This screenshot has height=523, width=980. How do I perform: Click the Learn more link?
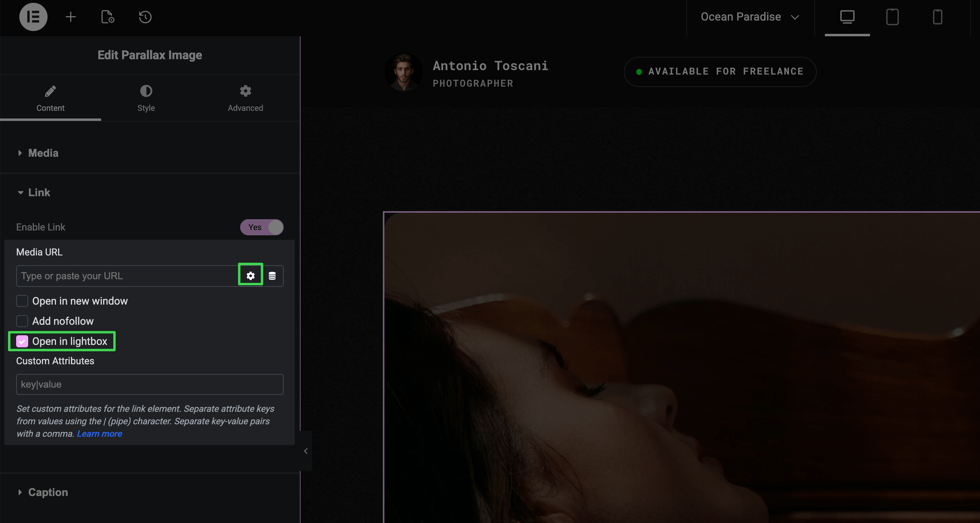100,434
